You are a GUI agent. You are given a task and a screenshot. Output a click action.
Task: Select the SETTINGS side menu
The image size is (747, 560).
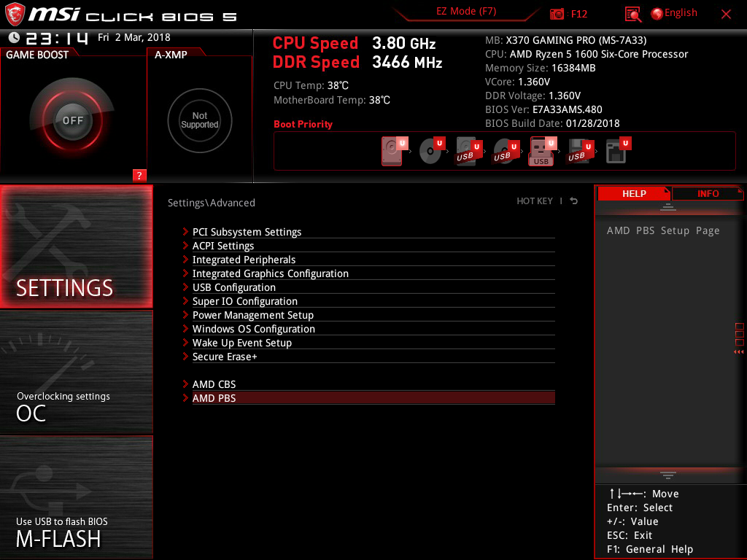76,246
